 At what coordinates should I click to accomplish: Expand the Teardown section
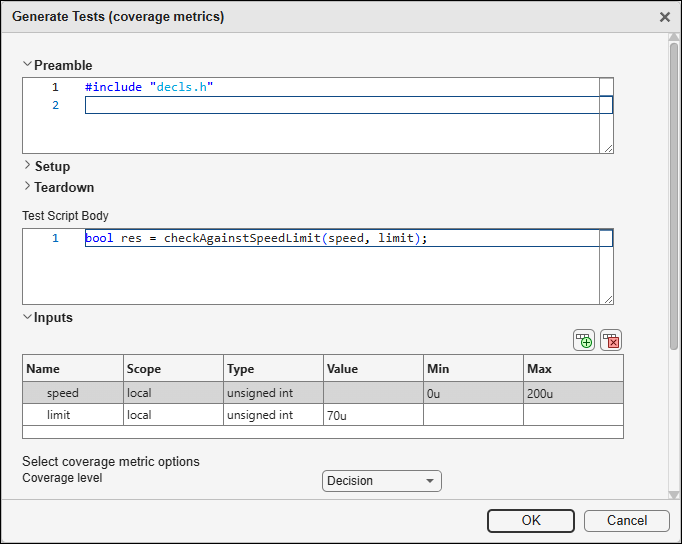27,186
